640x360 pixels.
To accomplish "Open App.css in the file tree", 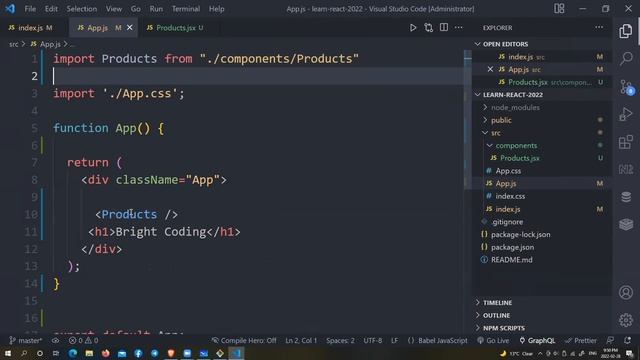I will [x=508, y=171].
